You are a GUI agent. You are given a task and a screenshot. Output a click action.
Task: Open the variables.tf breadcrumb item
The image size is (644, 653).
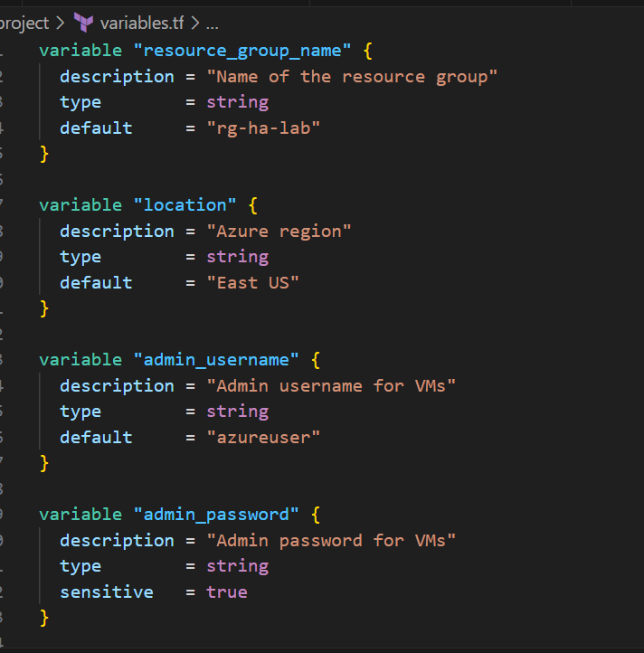(141, 23)
